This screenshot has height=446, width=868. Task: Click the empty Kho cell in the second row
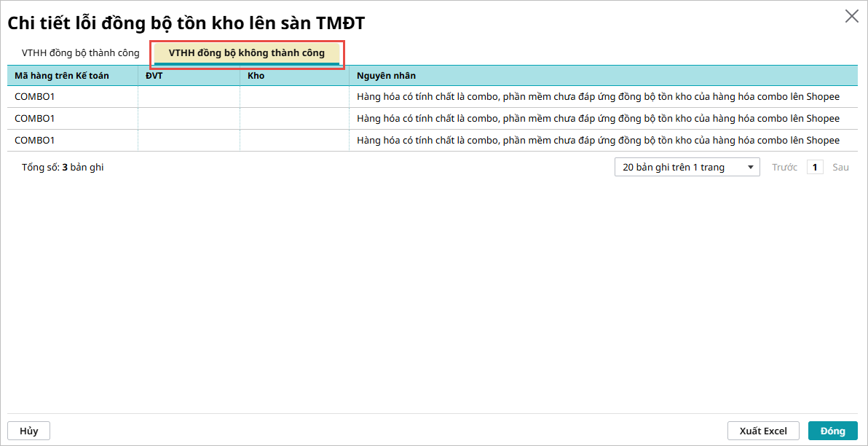pyautogui.click(x=294, y=119)
